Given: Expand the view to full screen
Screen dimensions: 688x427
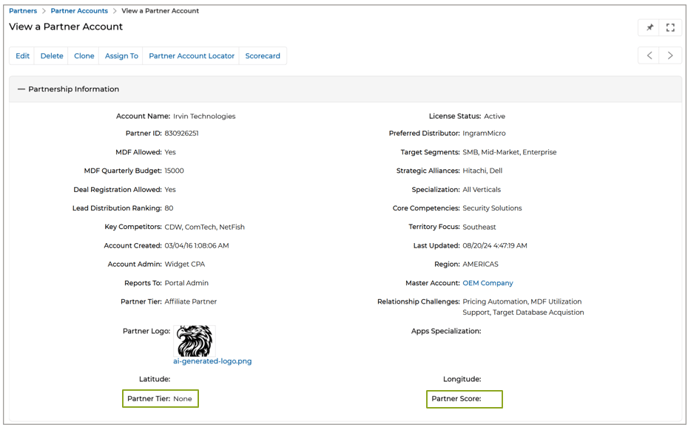Looking at the screenshot, I should 670,27.
